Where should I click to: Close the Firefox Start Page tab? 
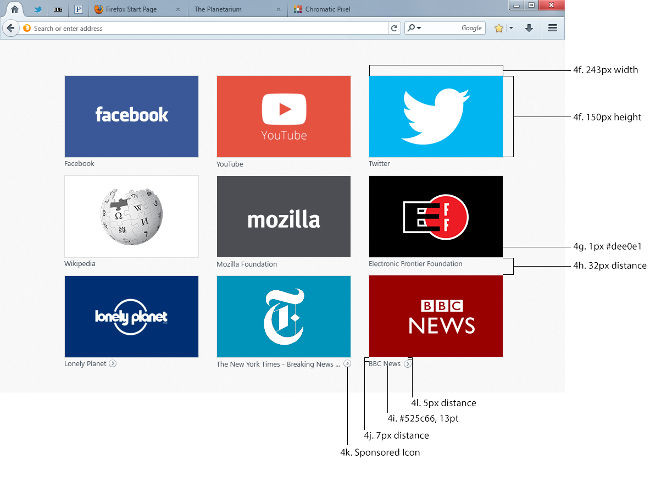[178, 10]
